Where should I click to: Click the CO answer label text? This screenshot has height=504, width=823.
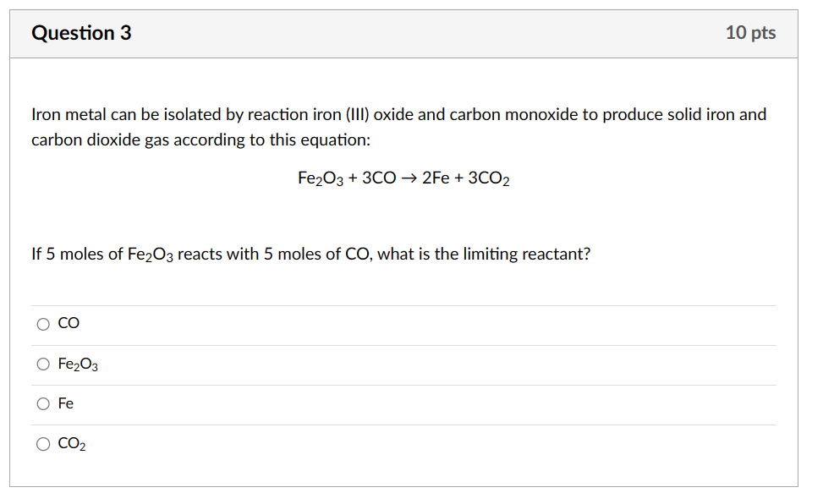(x=69, y=324)
